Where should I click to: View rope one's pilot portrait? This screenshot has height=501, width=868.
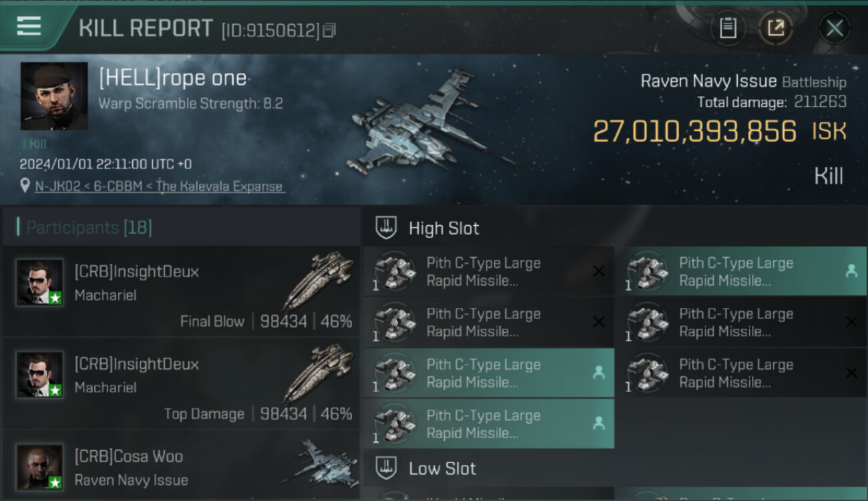pyautogui.click(x=54, y=96)
